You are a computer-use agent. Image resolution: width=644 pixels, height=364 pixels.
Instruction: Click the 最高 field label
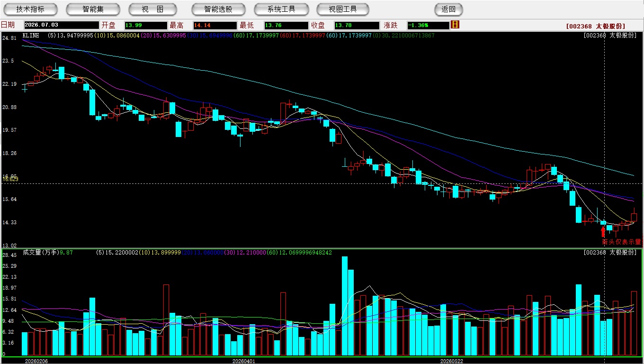click(x=177, y=25)
